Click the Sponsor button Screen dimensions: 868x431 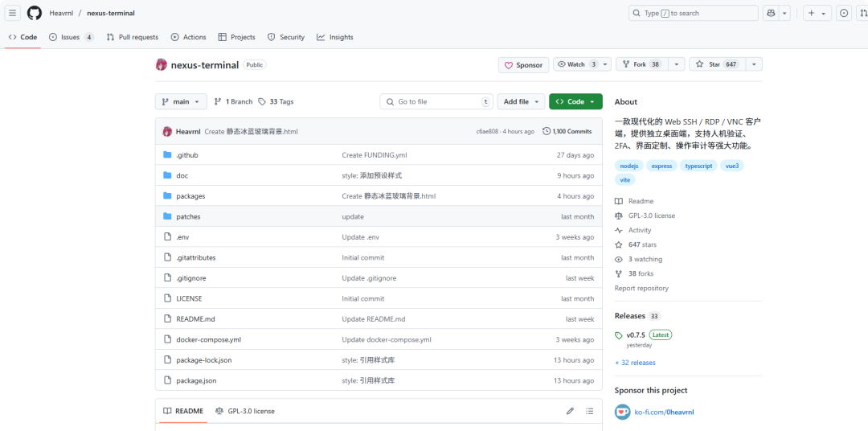[x=524, y=65]
